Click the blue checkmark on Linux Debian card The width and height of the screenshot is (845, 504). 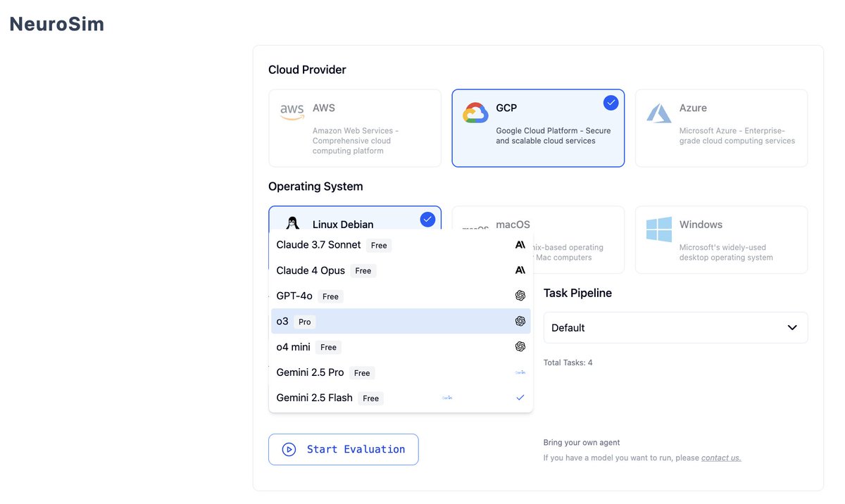click(x=427, y=220)
